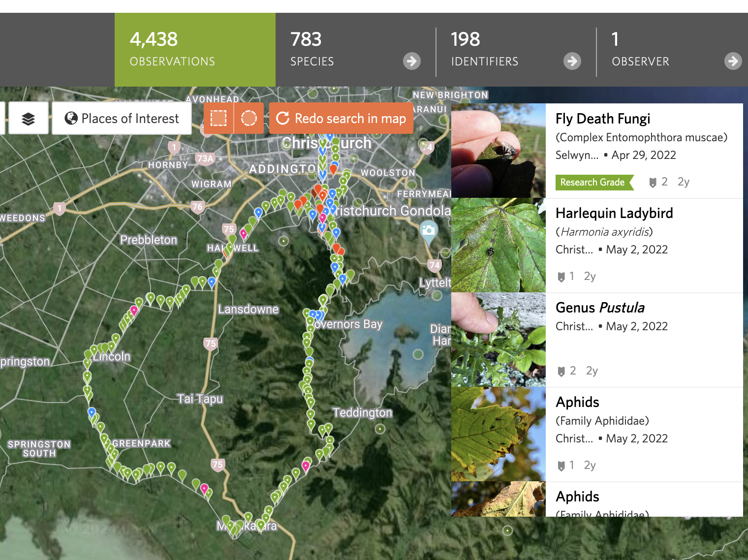Select the rectangle boundary selection tool
This screenshot has width=748, height=560.
[218, 119]
